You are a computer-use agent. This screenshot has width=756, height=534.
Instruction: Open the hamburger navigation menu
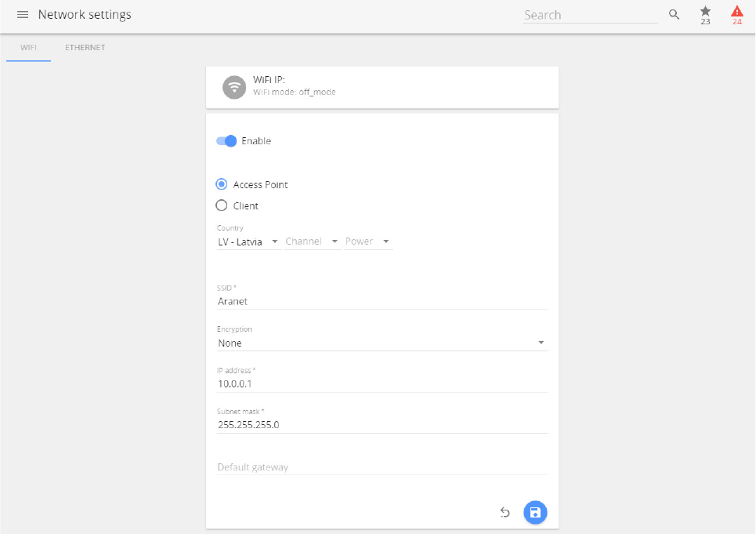point(23,15)
